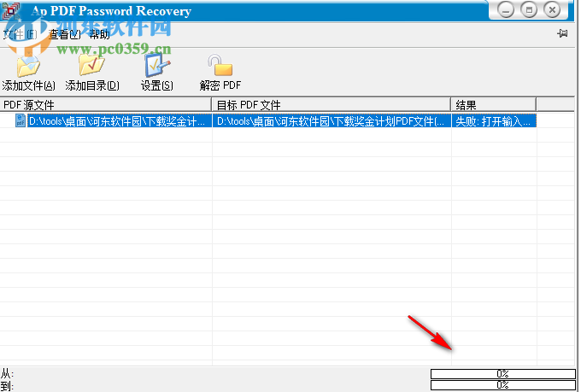
Task: Click the 设置(S) label
Action: [156, 85]
